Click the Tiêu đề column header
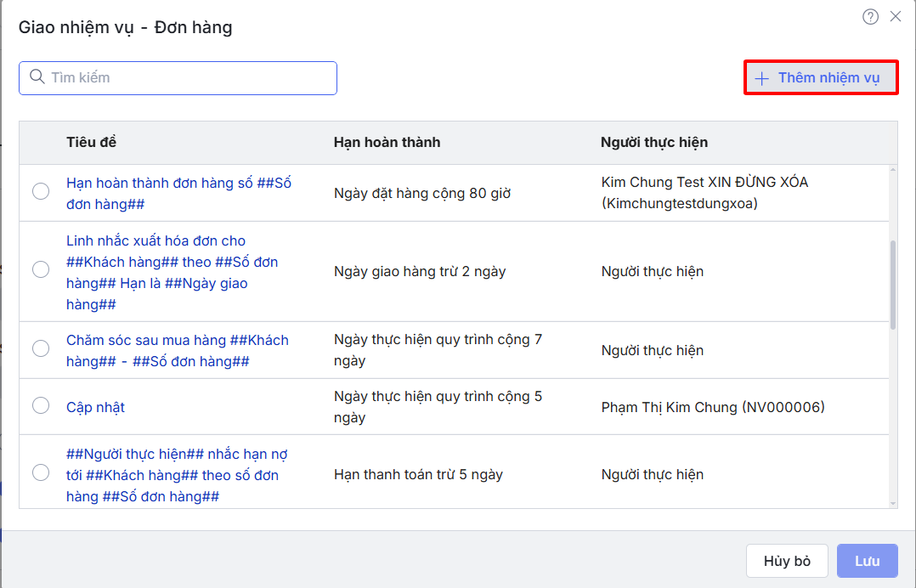Image resolution: width=916 pixels, height=588 pixels. [91, 142]
